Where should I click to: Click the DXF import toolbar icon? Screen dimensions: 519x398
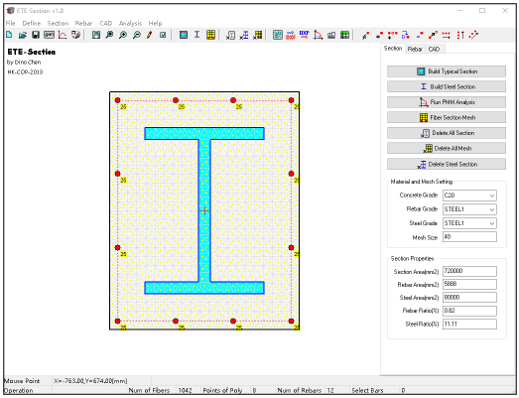pyautogui.click(x=291, y=35)
